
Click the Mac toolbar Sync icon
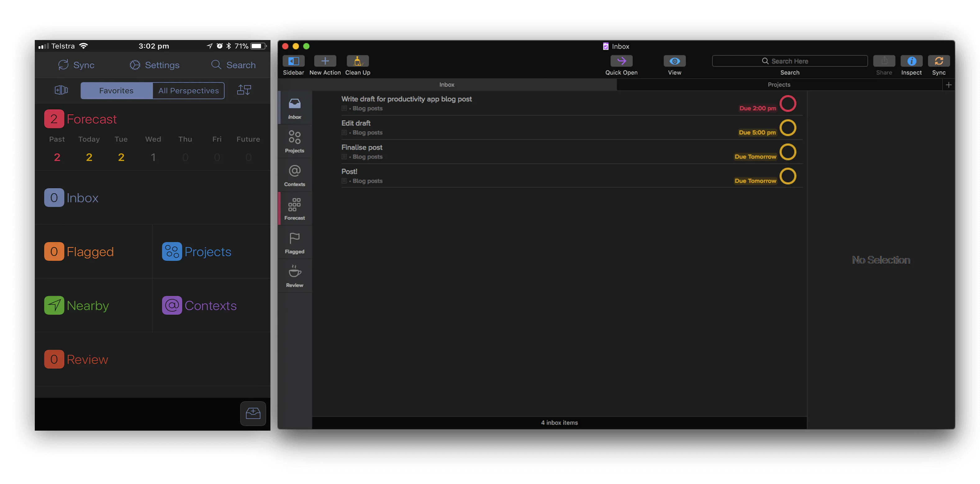(x=938, y=61)
